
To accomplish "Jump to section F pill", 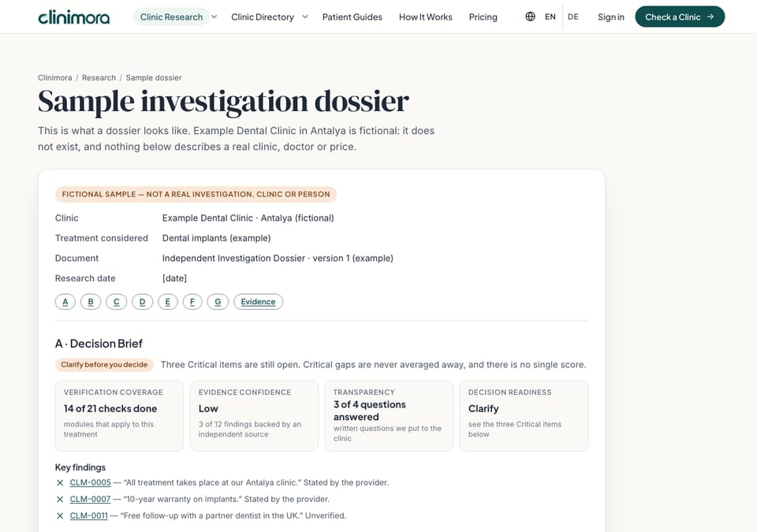I will (192, 302).
